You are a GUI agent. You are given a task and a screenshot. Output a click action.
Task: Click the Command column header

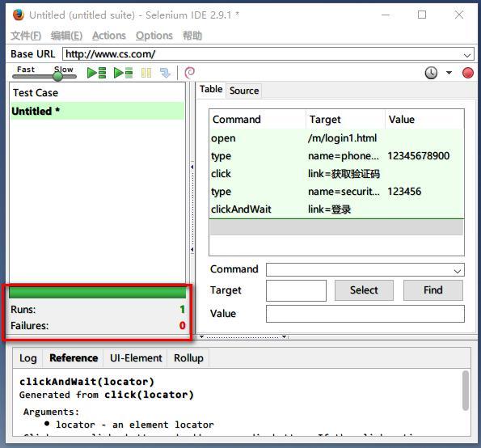pyautogui.click(x=258, y=120)
